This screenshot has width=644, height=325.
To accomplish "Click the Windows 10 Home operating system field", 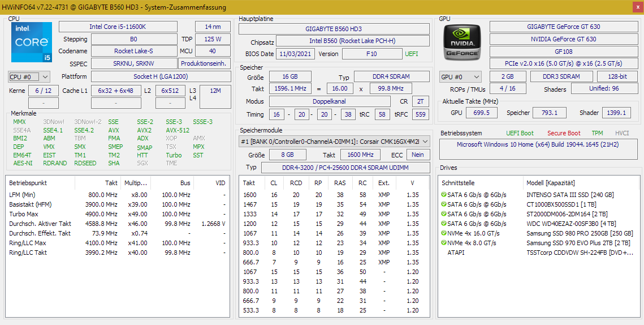I will [x=538, y=149].
